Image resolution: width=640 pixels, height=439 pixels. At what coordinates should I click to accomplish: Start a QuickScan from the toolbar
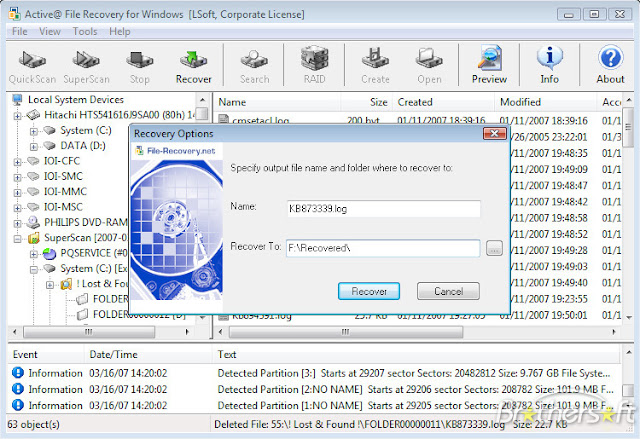[x=32, y=67]
